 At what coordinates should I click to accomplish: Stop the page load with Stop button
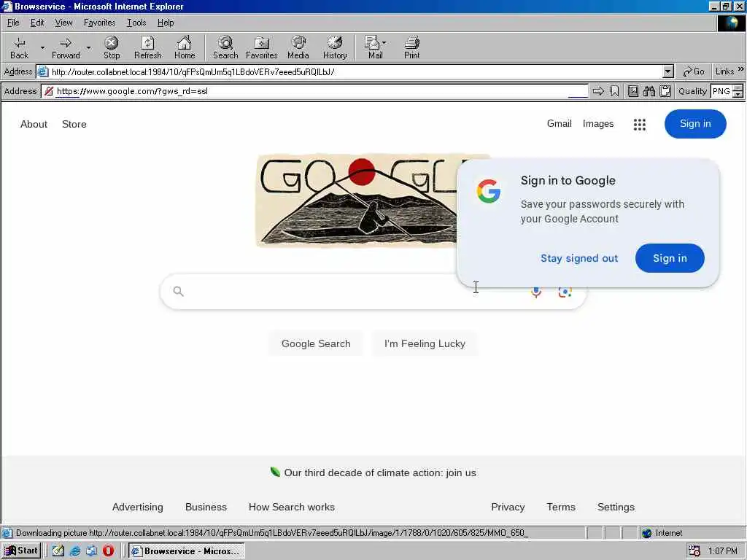pos(112,47)
